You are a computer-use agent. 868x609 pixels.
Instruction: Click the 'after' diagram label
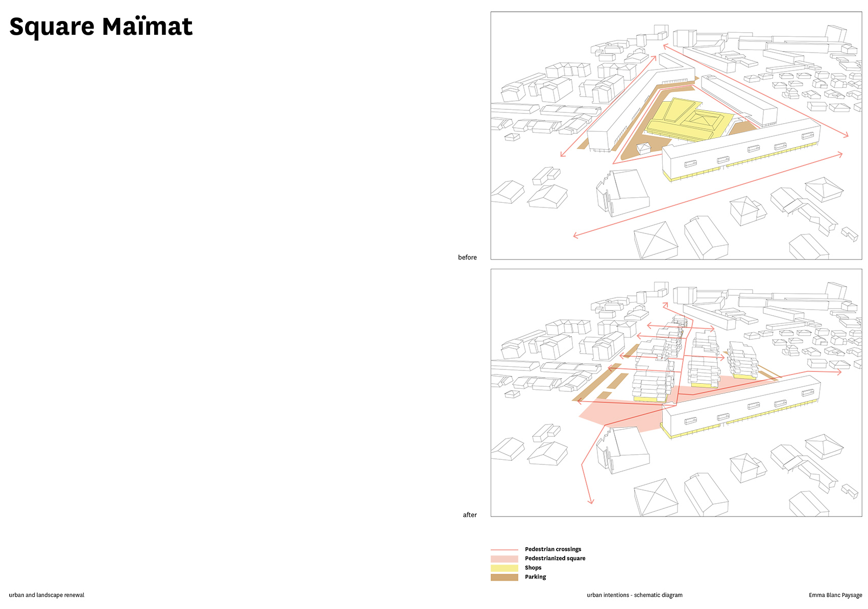click(470, 515)
